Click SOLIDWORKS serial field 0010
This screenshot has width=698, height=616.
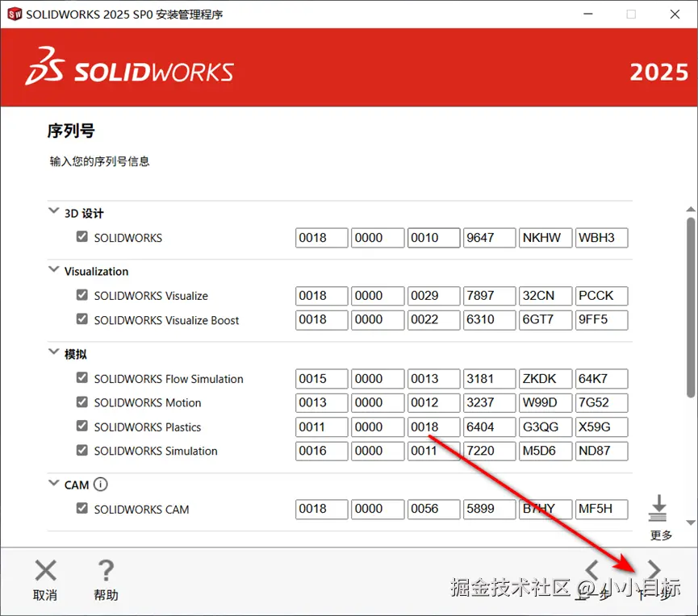tap(433, 238)
